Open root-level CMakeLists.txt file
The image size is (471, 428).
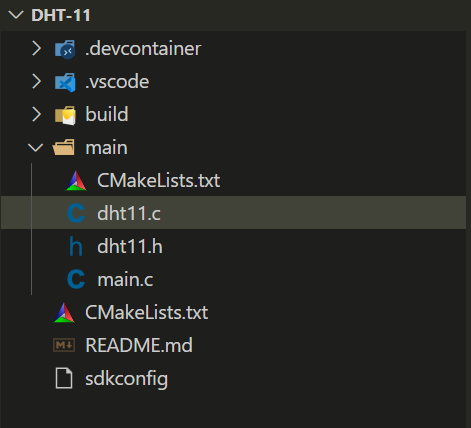point(233,312)
